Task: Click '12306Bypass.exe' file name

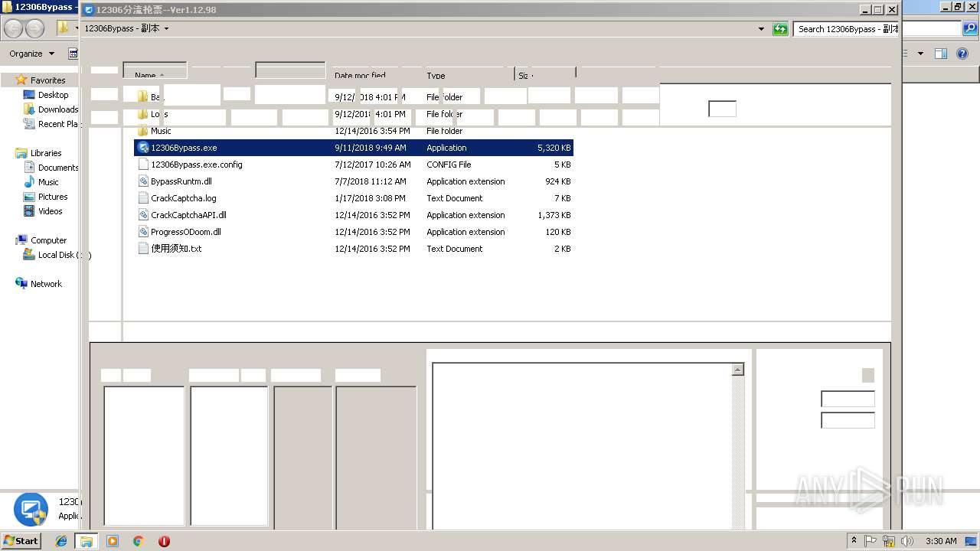Action: [184, 148]
